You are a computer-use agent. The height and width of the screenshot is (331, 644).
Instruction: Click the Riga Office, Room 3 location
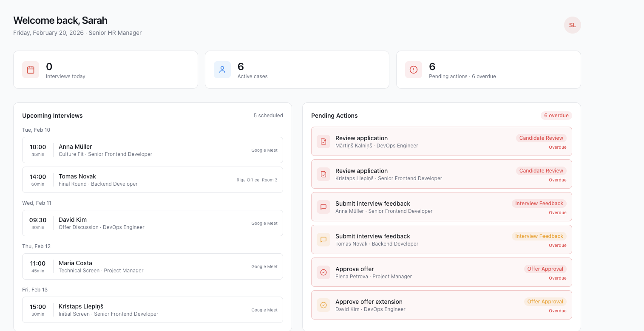pyautogui.click(x=257, y=180)
